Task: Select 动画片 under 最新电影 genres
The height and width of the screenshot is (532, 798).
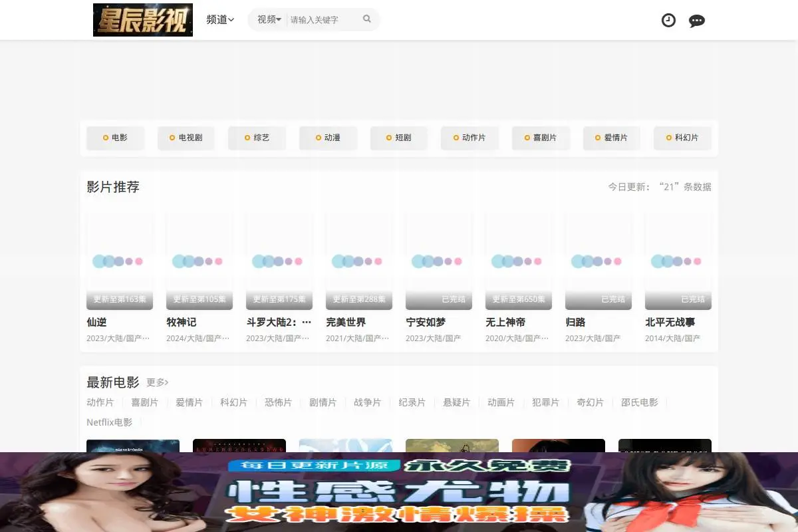Action: (x=501, y=402)
